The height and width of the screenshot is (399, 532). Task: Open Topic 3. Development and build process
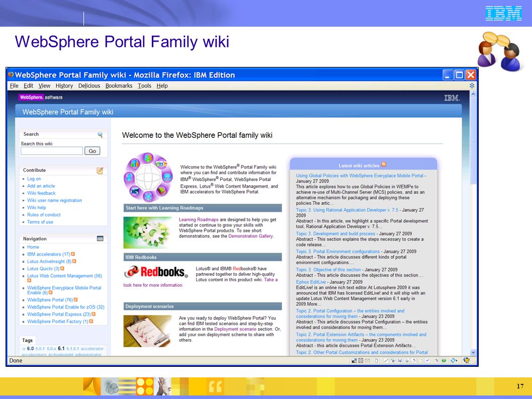tap(335, 233)
